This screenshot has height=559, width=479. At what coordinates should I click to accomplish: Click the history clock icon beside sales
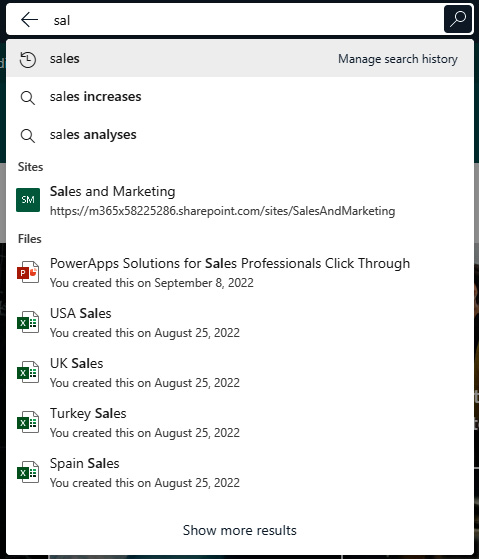[27, 59]
